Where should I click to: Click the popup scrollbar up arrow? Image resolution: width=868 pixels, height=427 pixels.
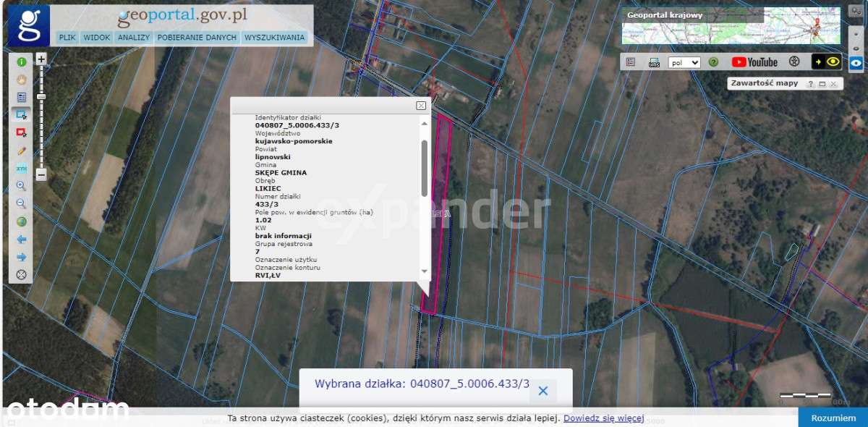(x=425, y=123)
